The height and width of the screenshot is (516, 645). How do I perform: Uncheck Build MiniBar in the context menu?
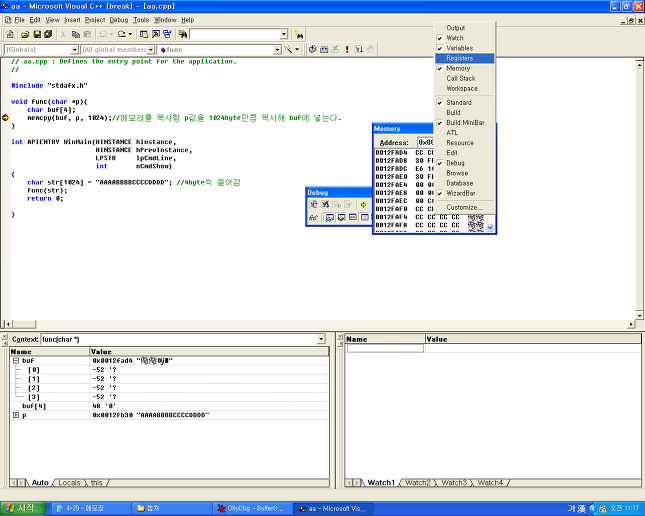click(464, 123)
